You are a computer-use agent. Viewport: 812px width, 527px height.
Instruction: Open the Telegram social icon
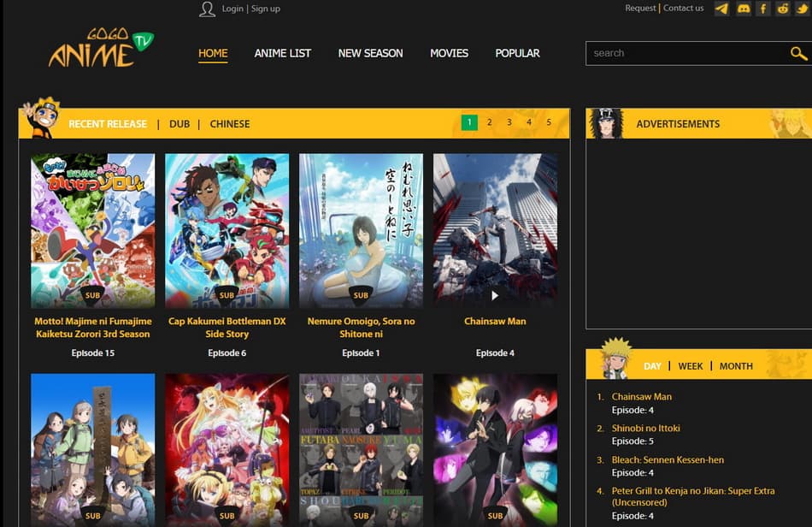coord(722,9)
